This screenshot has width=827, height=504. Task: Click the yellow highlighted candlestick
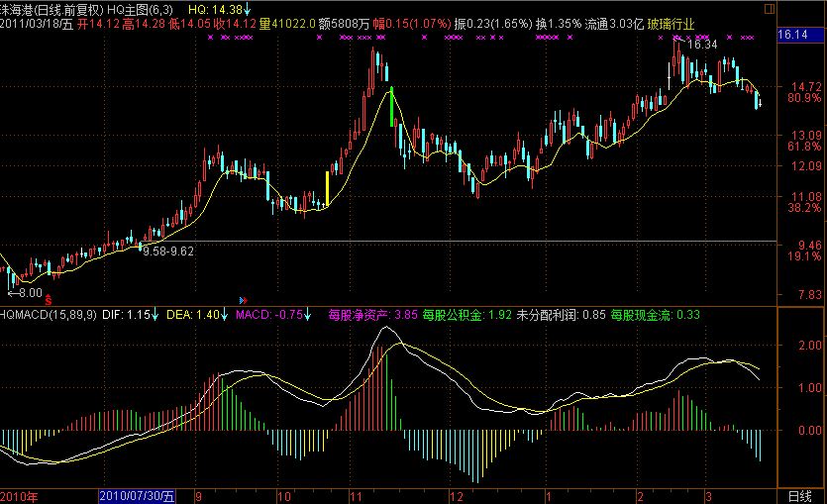[328, 188]
